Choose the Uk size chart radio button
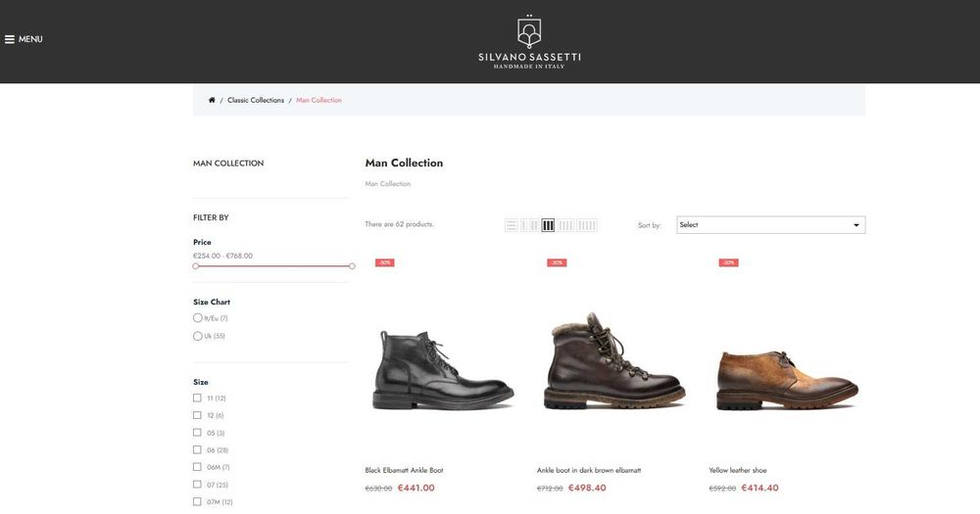Viewport: 980px width, 514px height. coord(198,336)
